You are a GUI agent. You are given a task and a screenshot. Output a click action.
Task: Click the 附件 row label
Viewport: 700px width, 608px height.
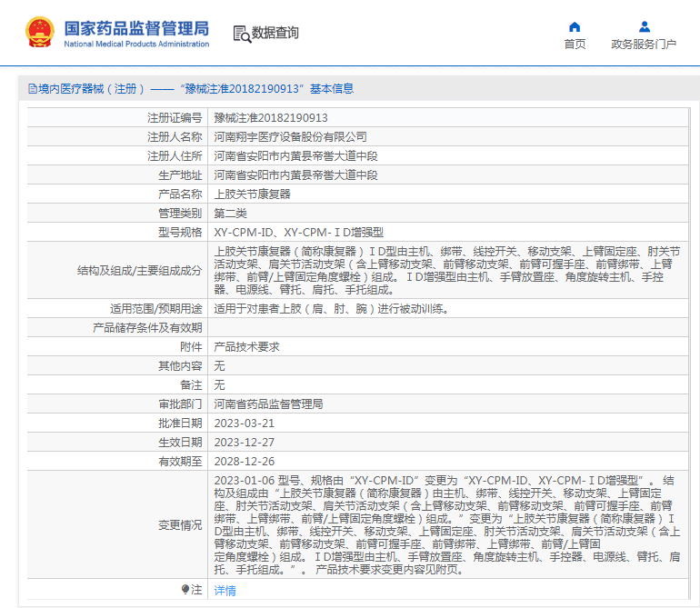point(191,347)
